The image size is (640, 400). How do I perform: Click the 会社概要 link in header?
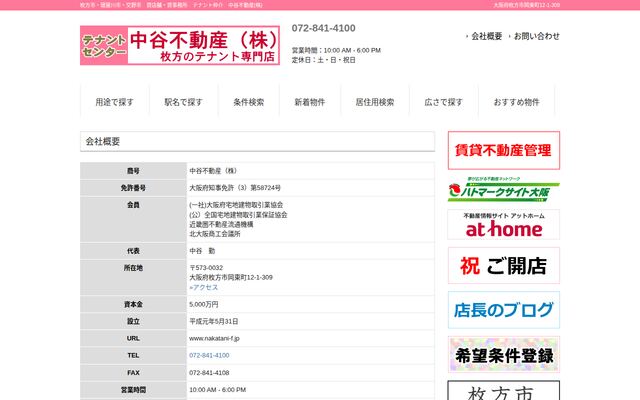(x=487, y=36)
